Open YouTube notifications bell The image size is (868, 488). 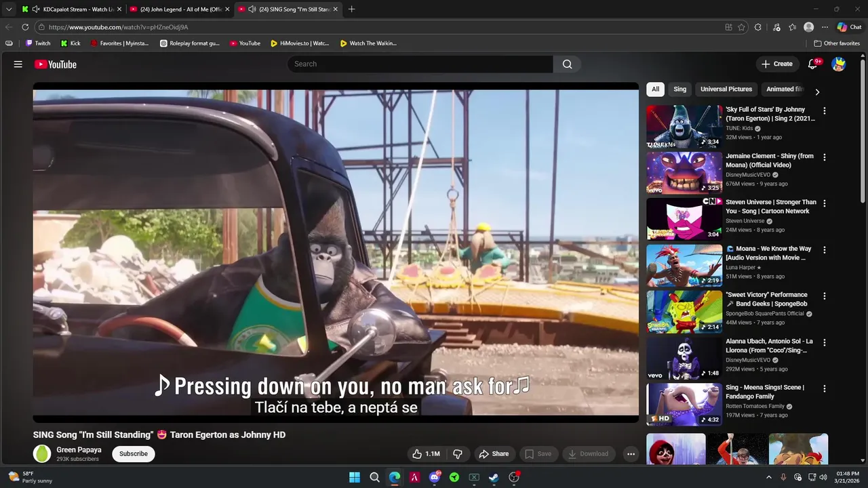click(812, 64)
